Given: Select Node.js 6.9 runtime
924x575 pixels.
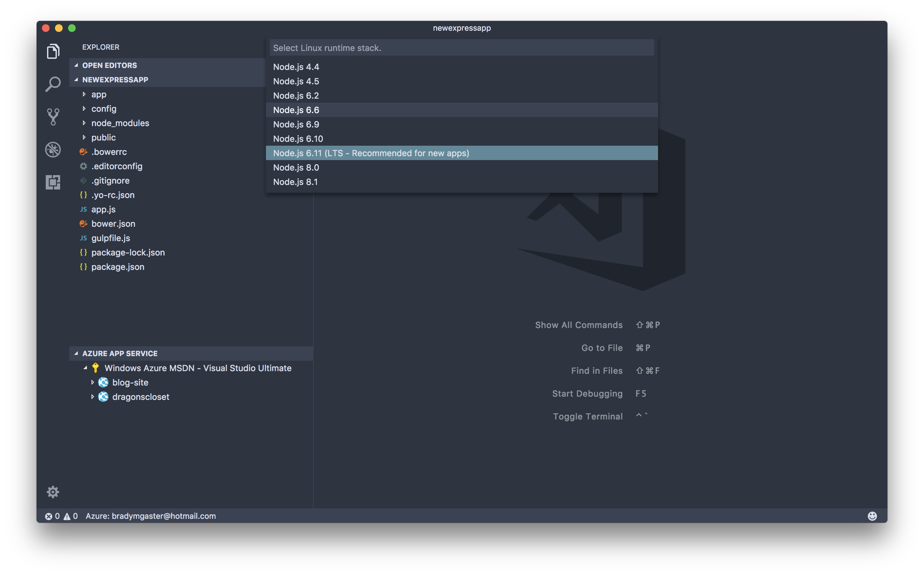Looking at the screenshot, I should point(462,124).
